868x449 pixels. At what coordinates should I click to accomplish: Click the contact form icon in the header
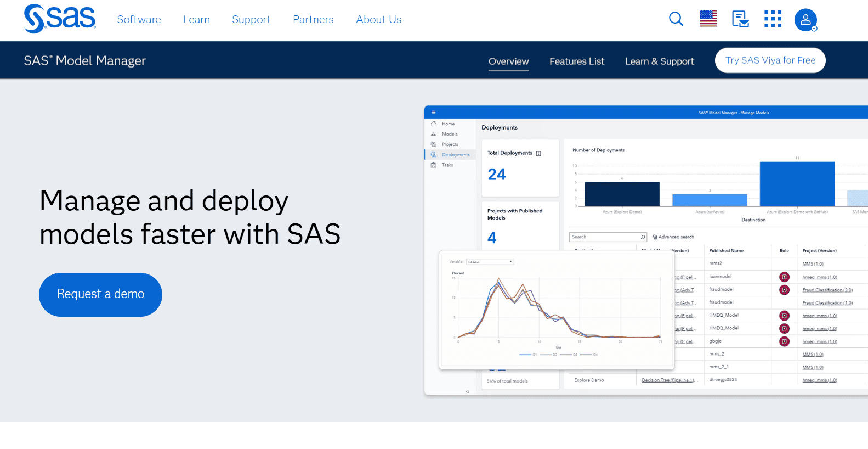pos(741,19)
